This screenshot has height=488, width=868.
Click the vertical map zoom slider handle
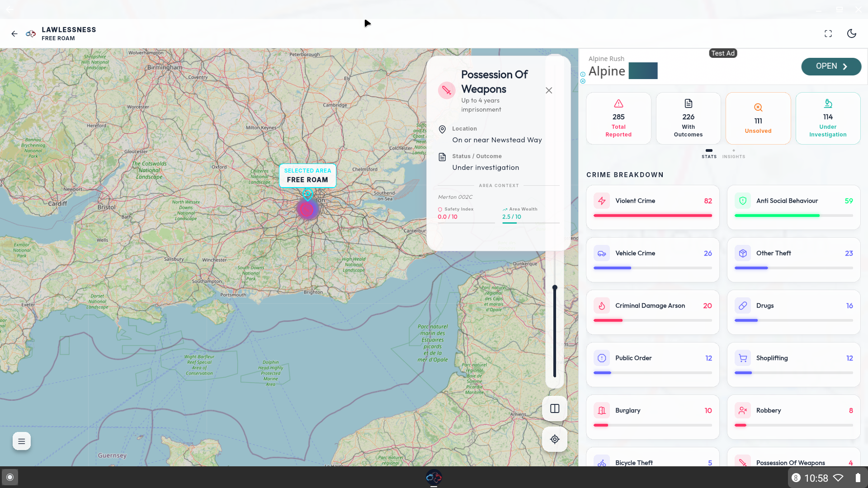[555, 287]
